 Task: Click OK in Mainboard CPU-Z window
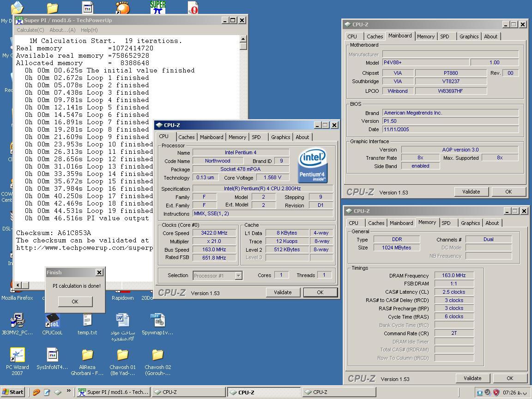tap(508, 192)
